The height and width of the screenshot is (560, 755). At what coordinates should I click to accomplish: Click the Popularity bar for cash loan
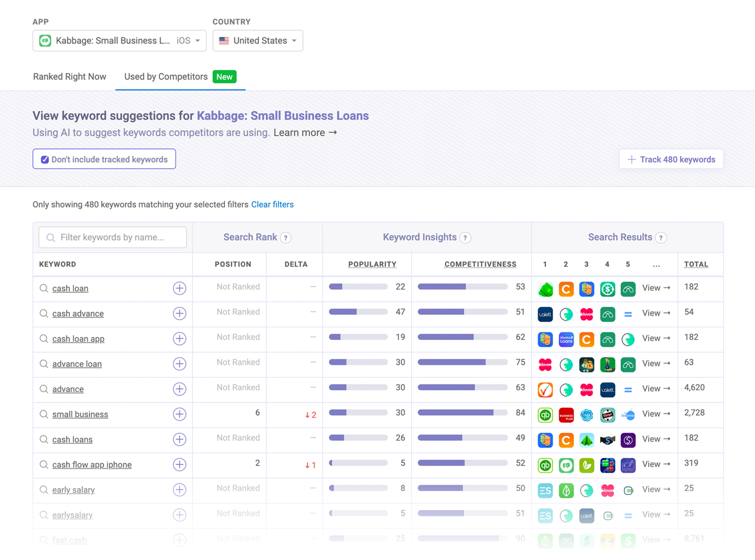[358, 287]
